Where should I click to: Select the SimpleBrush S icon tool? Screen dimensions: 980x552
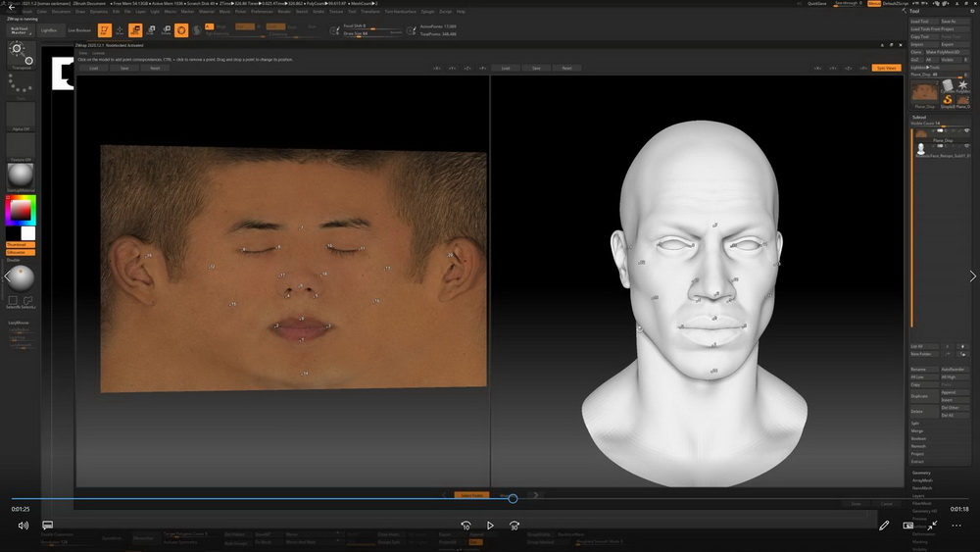(948, 99)
